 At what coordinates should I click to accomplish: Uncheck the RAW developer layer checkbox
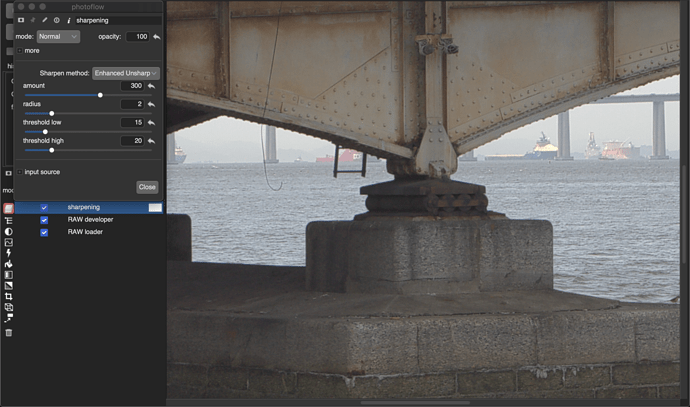click(x=44, y=220)
